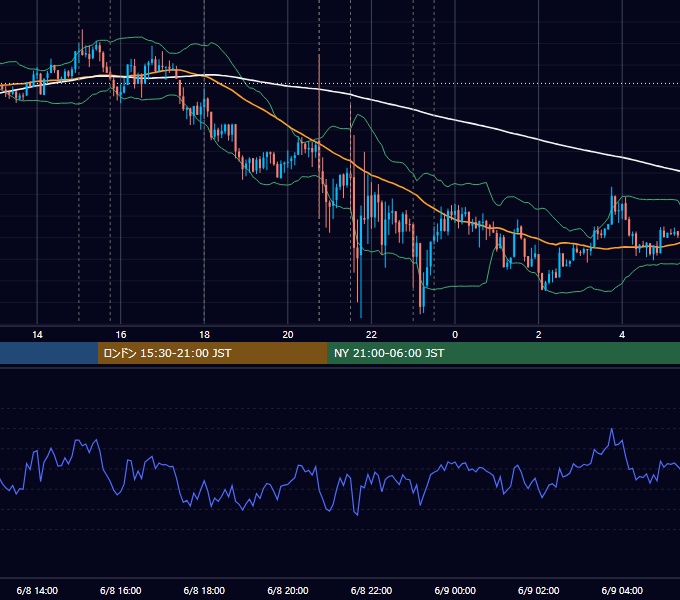This screenshot has height=600, width=680.
Task: Click the 6/9 02:00 indicator time label
Action: [x=539, y=590]
